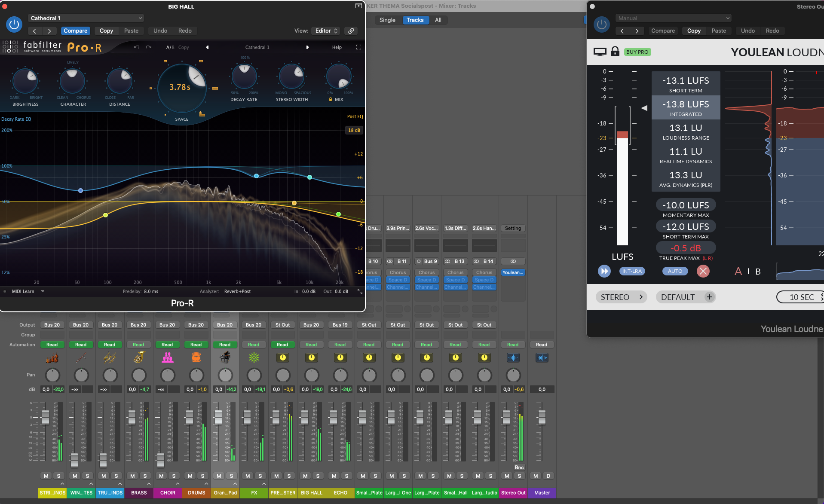
Task: Open the Analyzer Reverb+Post selector
Action: (237, 291)
